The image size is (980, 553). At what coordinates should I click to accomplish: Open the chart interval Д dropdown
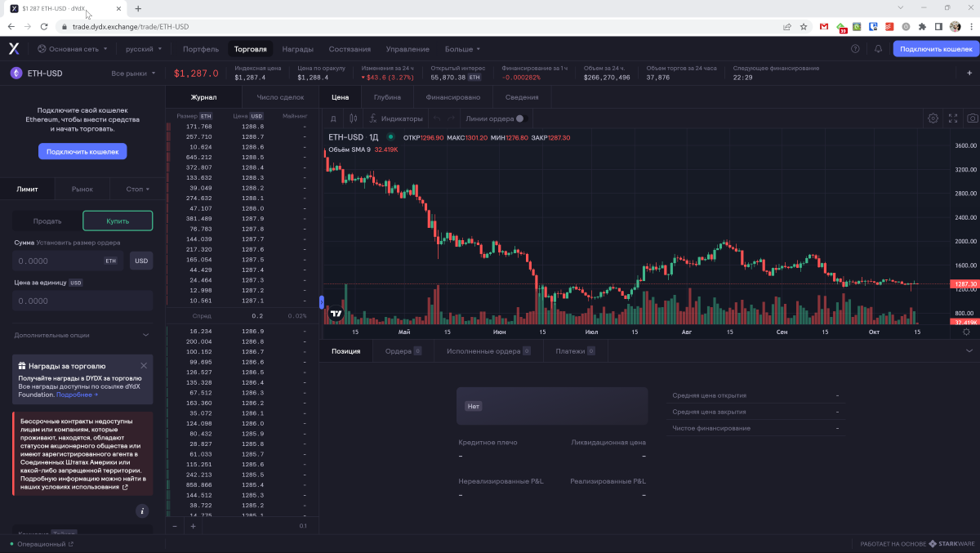tap(332, 118)
